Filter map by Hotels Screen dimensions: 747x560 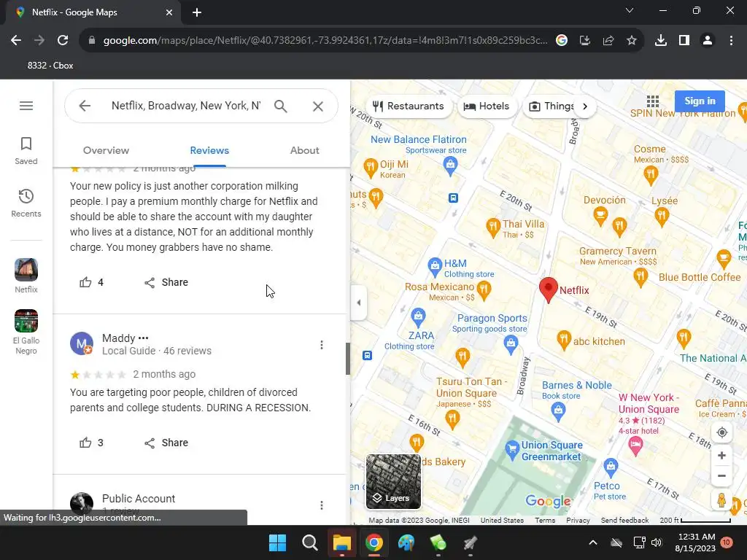tap(487, 106)
